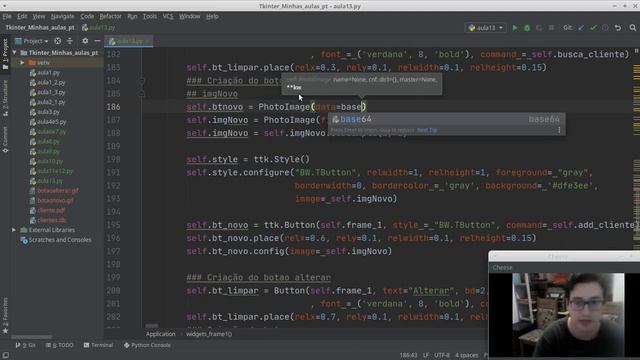Toggle code fold marker at line 184
Viewport: 640px width, 360px height.
click(x=142, y=80)
